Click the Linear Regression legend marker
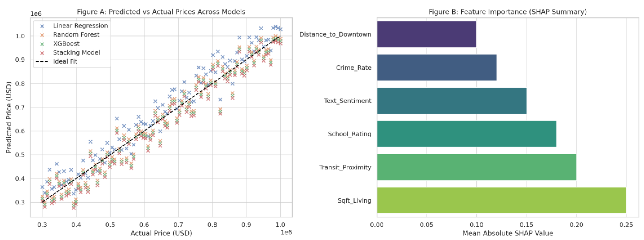The image size is (644, 240). (x=42, y=26)
